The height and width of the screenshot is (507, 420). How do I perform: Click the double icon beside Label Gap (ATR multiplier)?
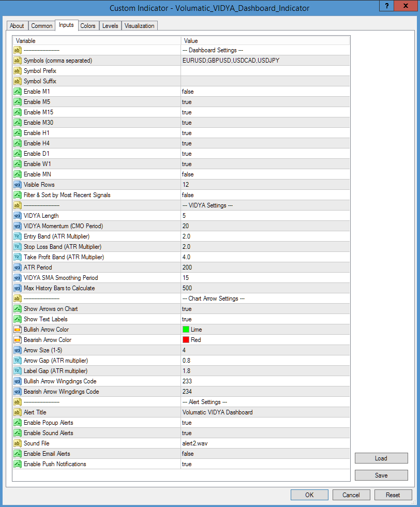(x=18, y=371)
